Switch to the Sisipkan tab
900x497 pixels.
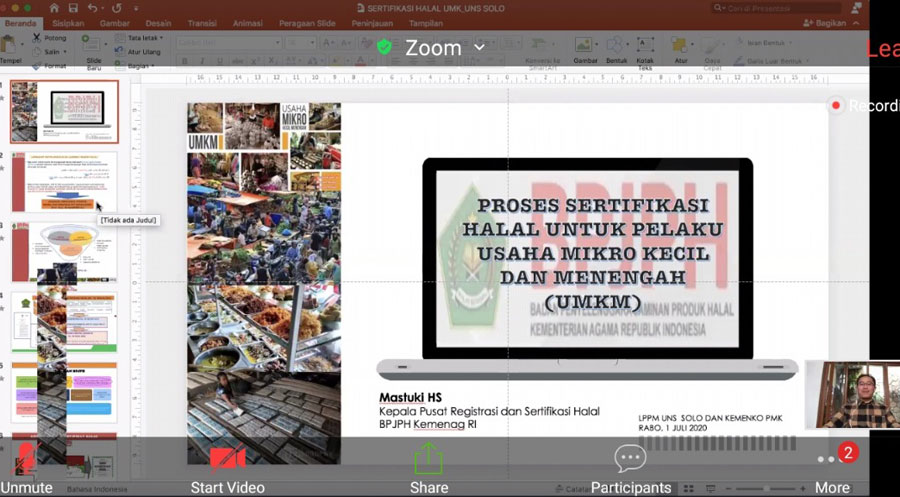pos(68,24)
